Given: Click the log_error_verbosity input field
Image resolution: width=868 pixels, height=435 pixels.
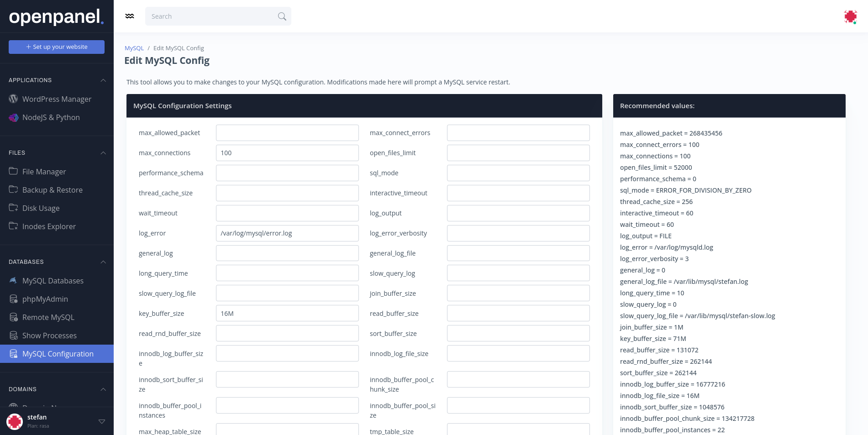Looking at the screenshot, I should point(518,233).
